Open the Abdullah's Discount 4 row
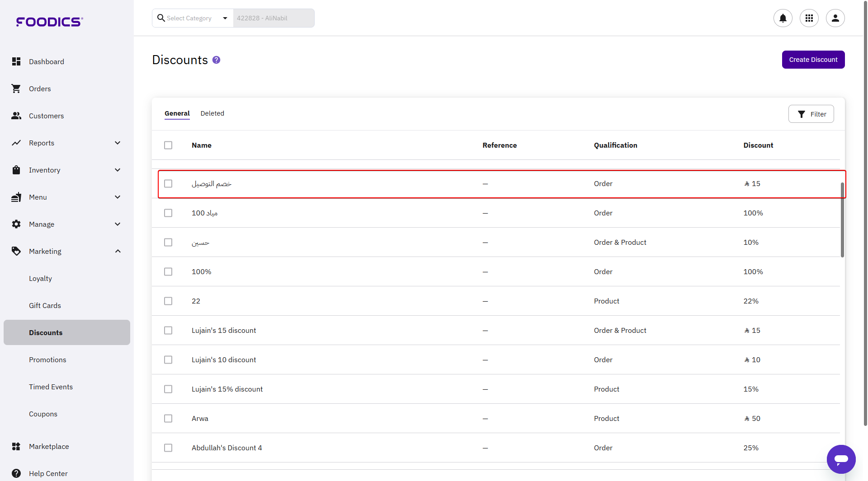The width and height of the screenshot is (868, 481). (x=226, y=448)
